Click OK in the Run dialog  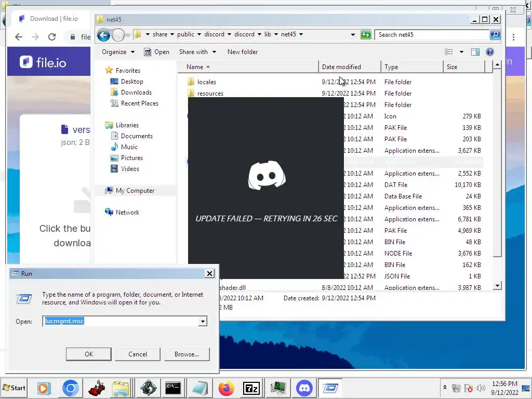(x=88, y=354)
